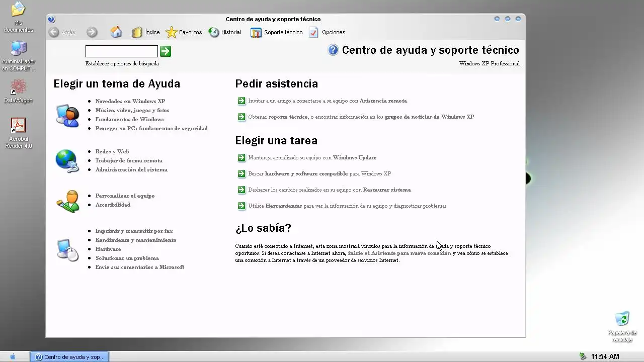Click arrow icon beside Asistencia remota

[242, 101]
